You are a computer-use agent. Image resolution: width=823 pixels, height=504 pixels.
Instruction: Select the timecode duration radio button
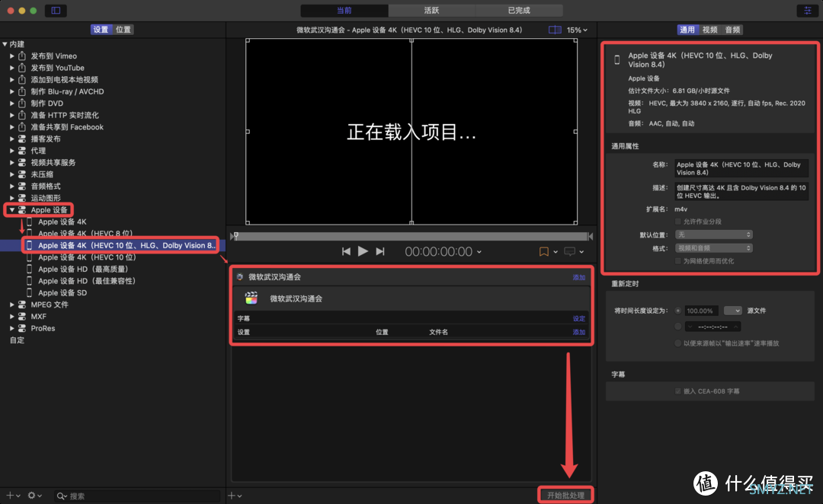pyautogui.click(x=678, y=327)
